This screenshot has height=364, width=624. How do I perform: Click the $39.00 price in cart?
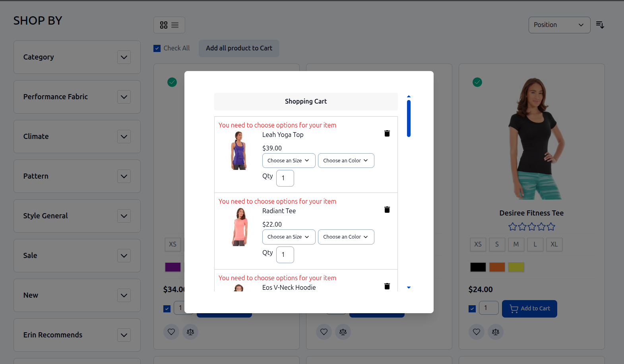272,148
